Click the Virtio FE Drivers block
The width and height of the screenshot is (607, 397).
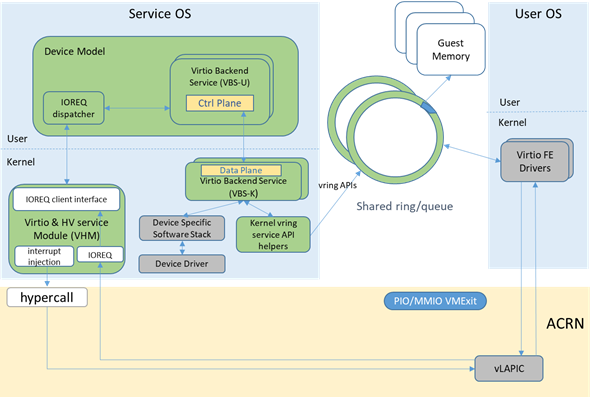point(535,161)
